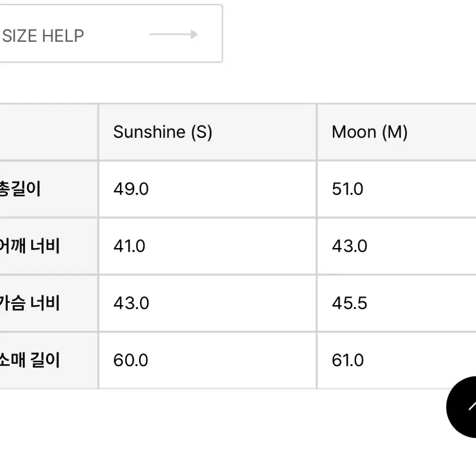
Task: Click the SIZE HELP text label
Action: coord(43,36)
